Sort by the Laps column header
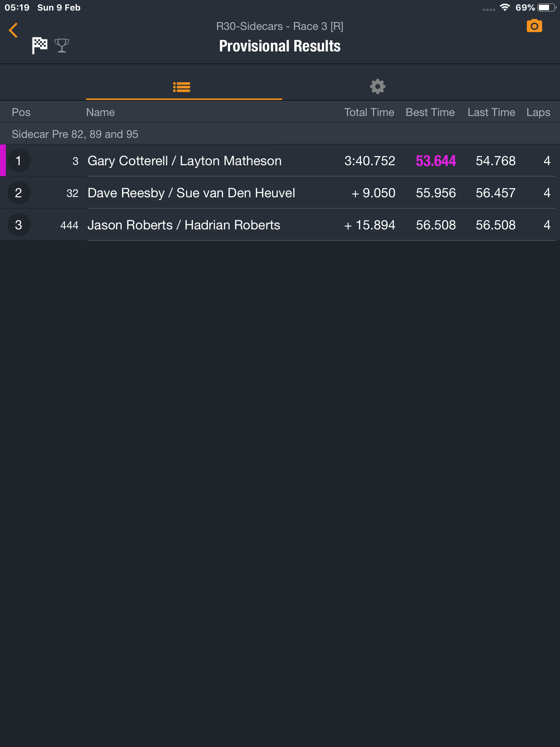 point(538,112)
